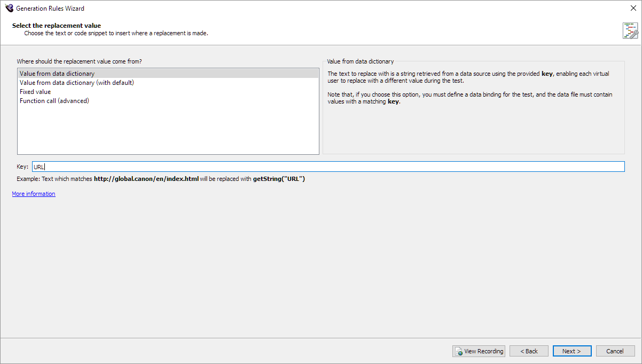Click the 'Generation Rules Wizard' title text
This screenshot has height=364, width=642.
click(x=50, y=9)
